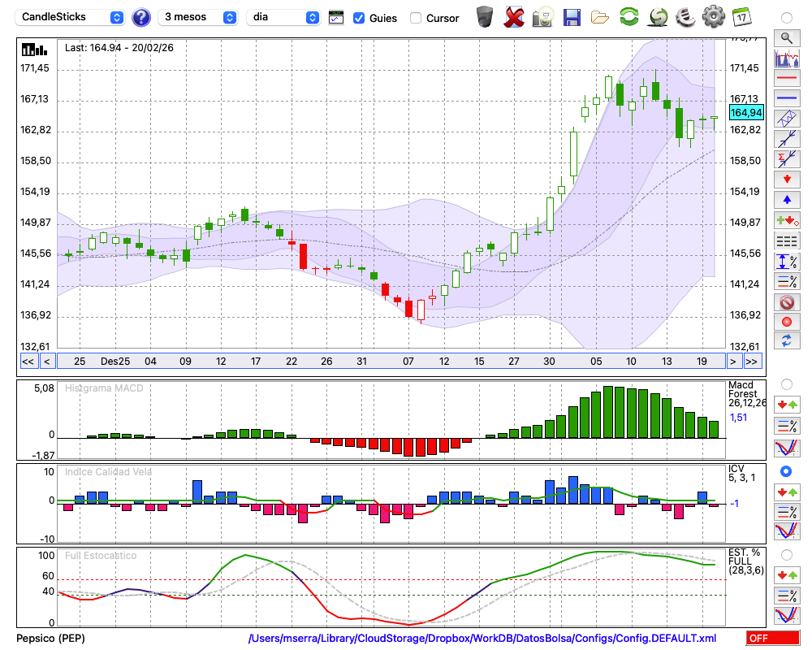Click the green refresh arrows icon
This screenshot has width=812, height=650.
click(x=628, y=17)
